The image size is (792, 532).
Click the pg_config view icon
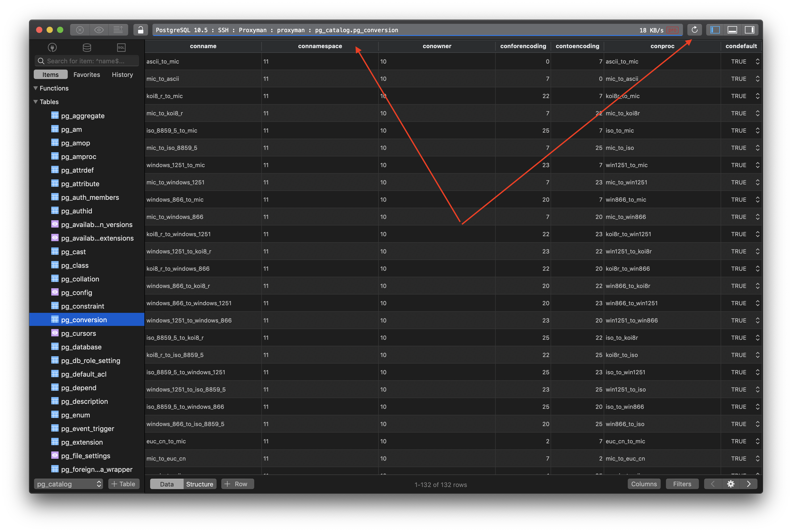[55, 292]
